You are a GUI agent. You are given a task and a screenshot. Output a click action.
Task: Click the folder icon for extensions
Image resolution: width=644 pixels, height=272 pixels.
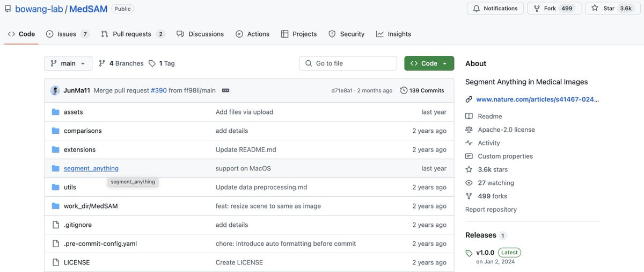pyautogui.click(x=55, y=149)
